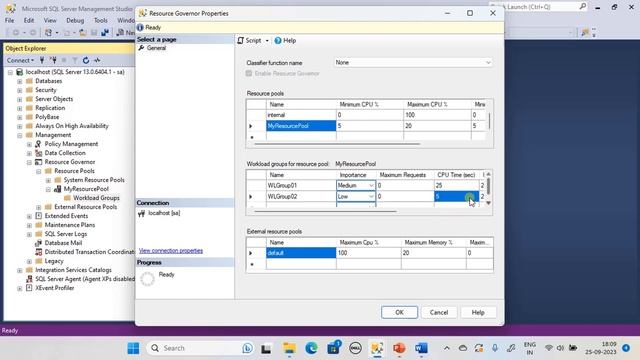This screenshot has width=640, height=360.
Task: Click the Stop icon in Object Explorer toolbar
Action: [64, 60]
